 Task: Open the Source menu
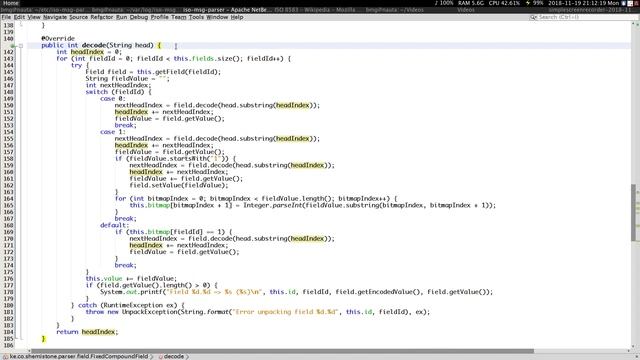tap(78, 17)
